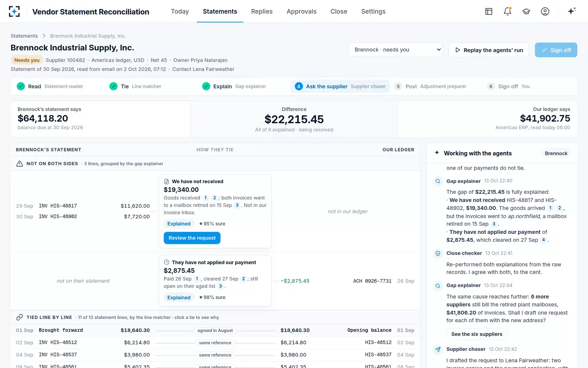Screen dimensions: 588x368
Task: Go to the Approvals tab
Action: [301, 11]
